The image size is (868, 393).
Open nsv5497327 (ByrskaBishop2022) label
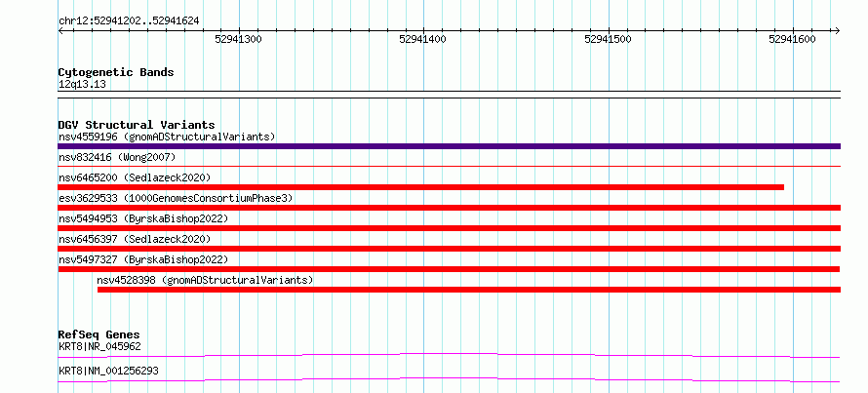coord(143,259)
